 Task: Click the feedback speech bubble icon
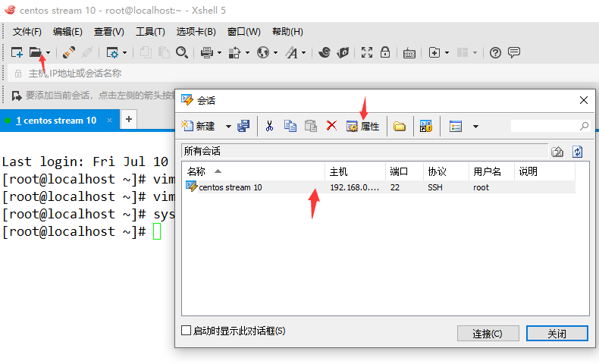pos(514,52)
